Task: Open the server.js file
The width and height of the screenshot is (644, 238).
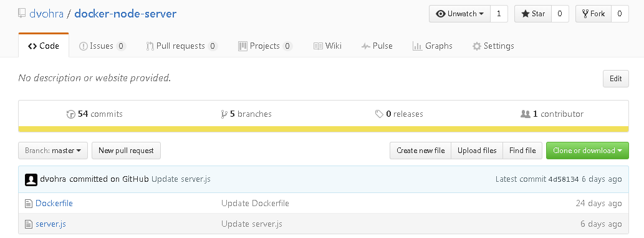Action: 51,224
